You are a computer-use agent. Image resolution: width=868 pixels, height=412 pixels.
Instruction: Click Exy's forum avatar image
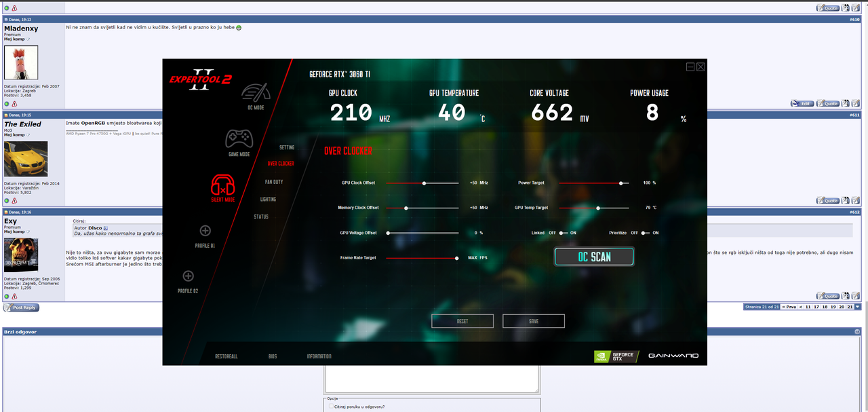tap(21, 255)
